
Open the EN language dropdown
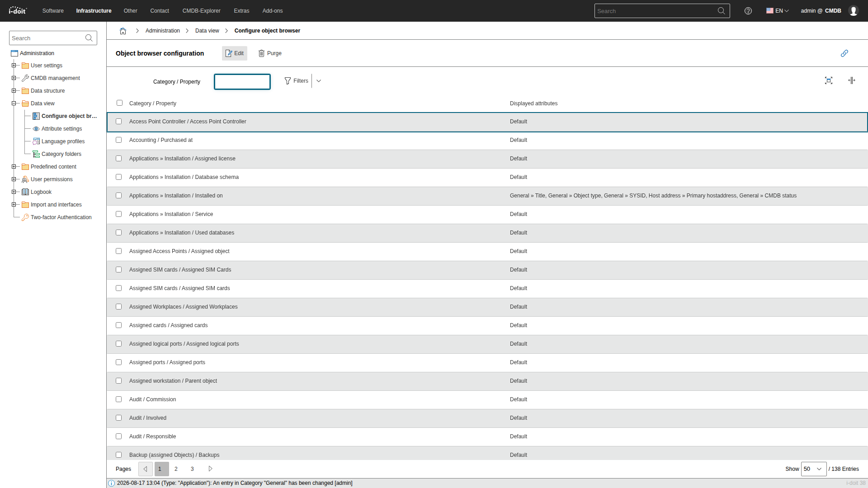point(778,11)
